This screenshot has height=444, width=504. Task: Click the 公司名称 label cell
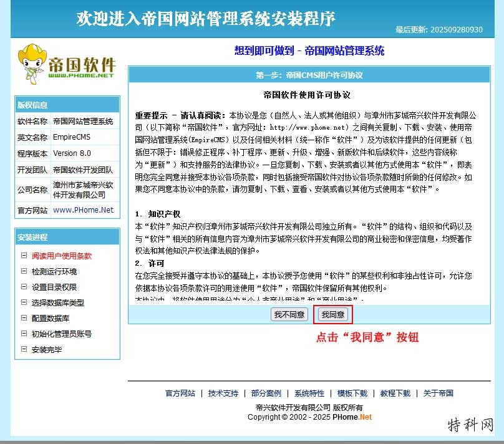click(x=32, y=190)
